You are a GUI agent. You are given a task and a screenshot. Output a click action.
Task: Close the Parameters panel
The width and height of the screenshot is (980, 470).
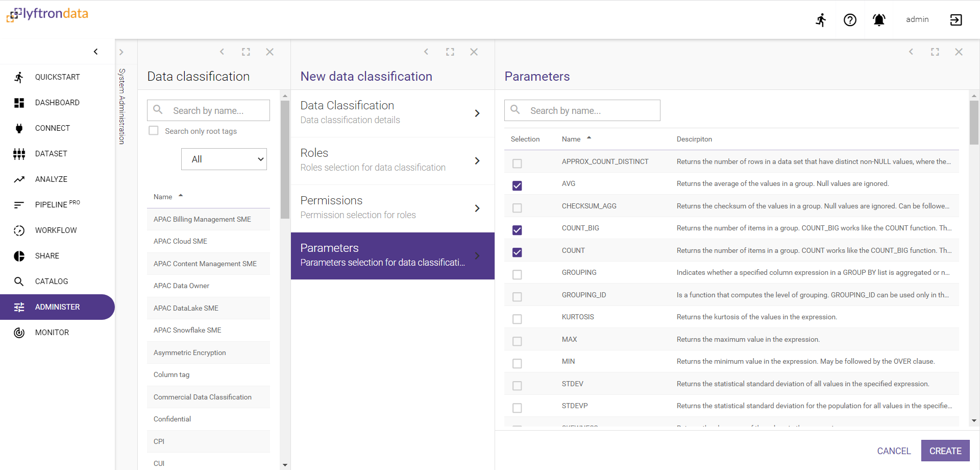pyautogui.click(x=959, y=52)
